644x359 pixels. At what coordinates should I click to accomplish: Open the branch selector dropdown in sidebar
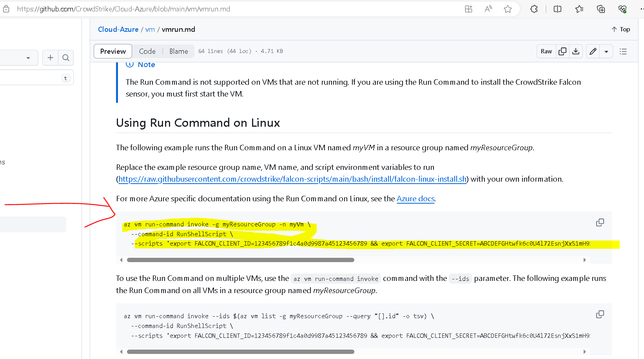coord(19,58)
